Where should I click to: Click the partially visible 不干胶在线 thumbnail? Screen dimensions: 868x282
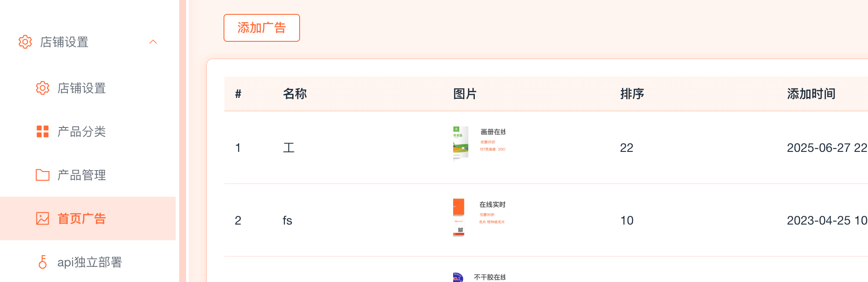coord(479,277)
